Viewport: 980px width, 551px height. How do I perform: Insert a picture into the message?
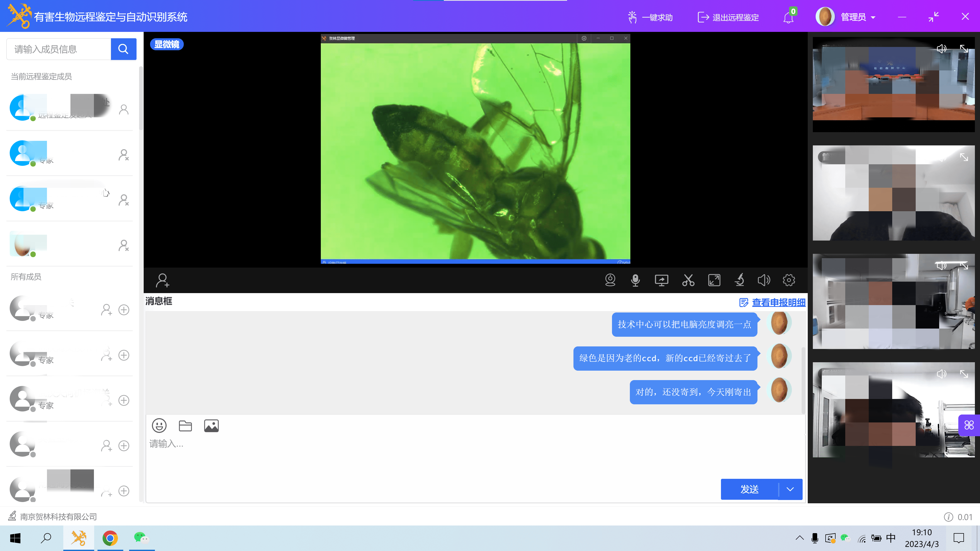click(x=211, y=425)
